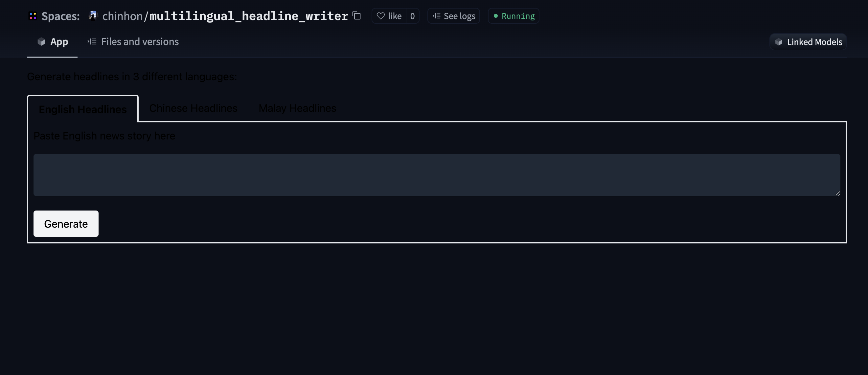Viewport: 868px width, 375px height.
Task: Select the English Headlines tab
Action: [82, 109]
